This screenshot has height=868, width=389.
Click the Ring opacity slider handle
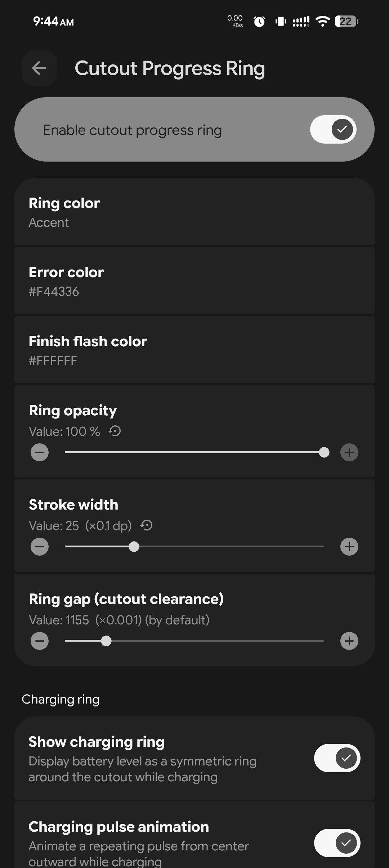coord(324,452)
